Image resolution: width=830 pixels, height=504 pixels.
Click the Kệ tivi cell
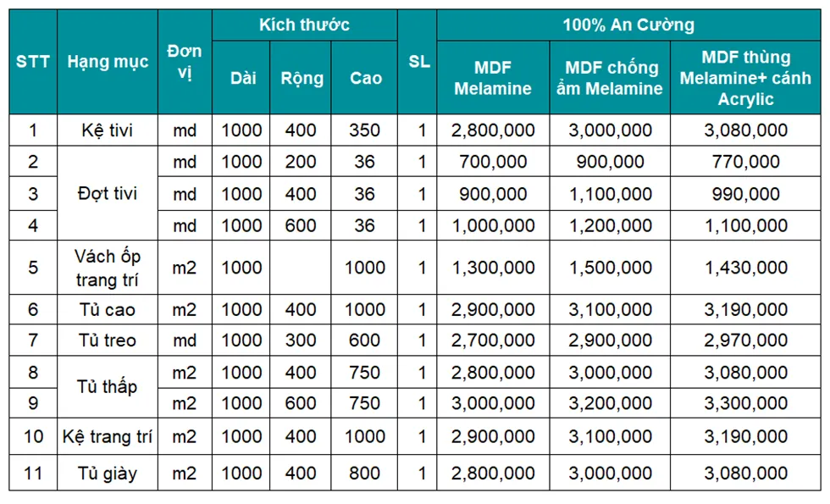108,130
